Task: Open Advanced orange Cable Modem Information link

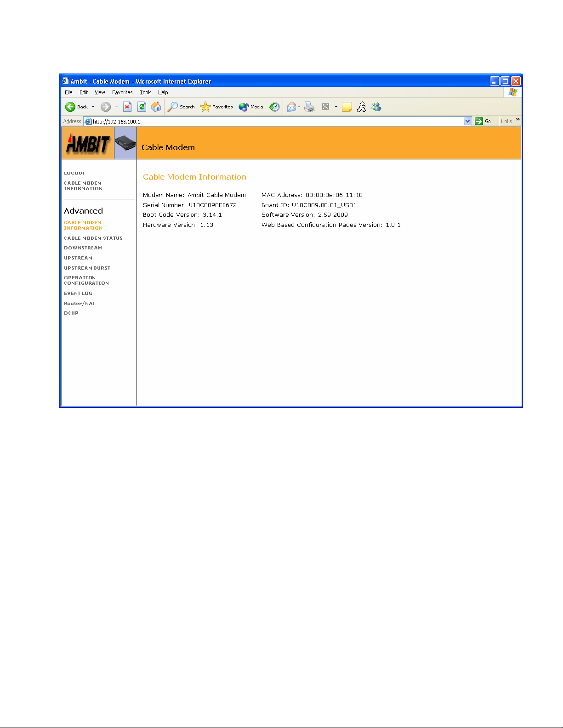Action: point(83,225)
